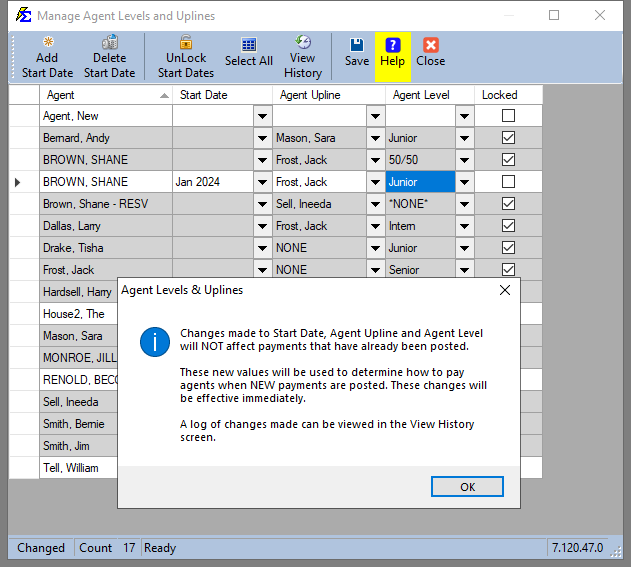Select the Dallas, Larry agent cell

[105, 226]
